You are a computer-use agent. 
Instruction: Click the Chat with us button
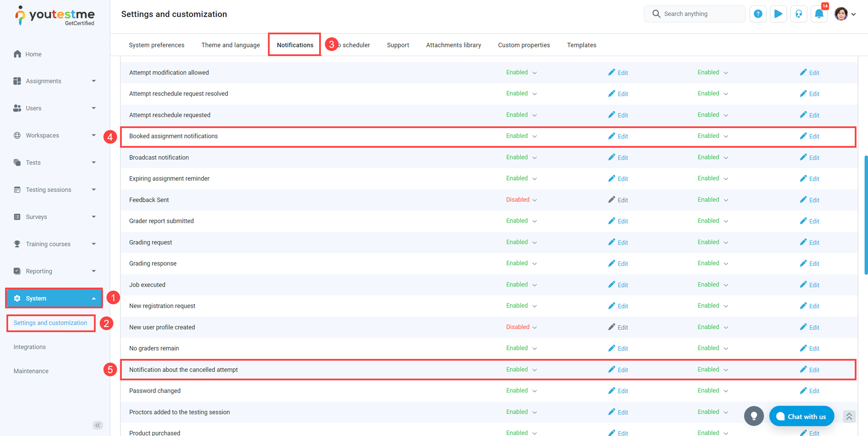(802, 416)
